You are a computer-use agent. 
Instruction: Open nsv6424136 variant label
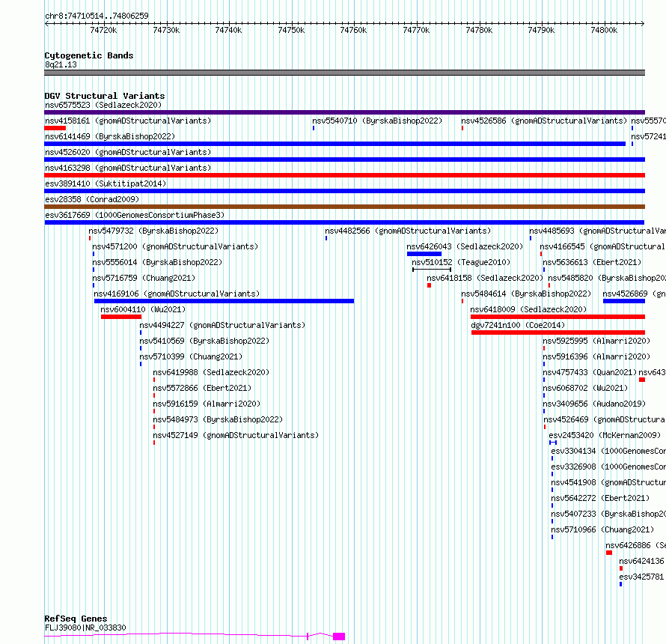642,561
